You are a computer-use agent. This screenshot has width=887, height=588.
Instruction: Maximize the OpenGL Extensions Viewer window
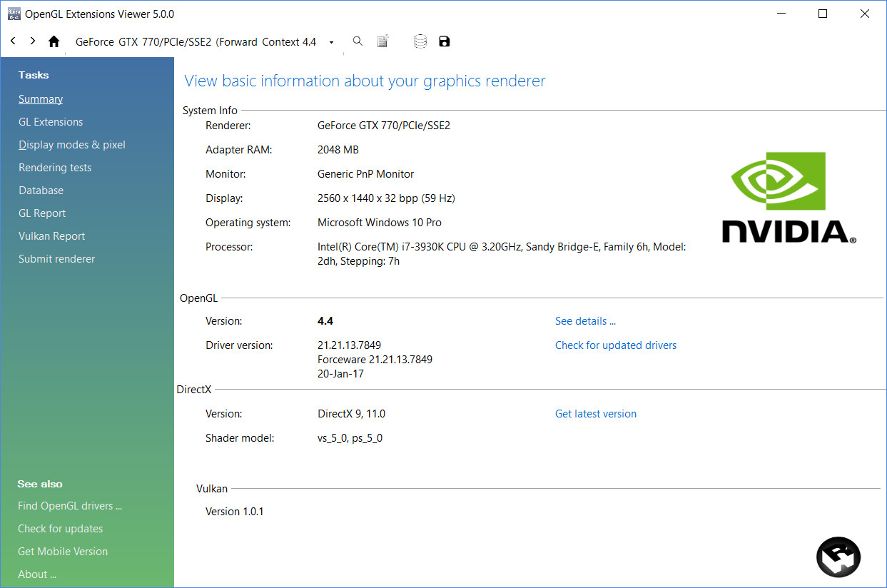823,14
